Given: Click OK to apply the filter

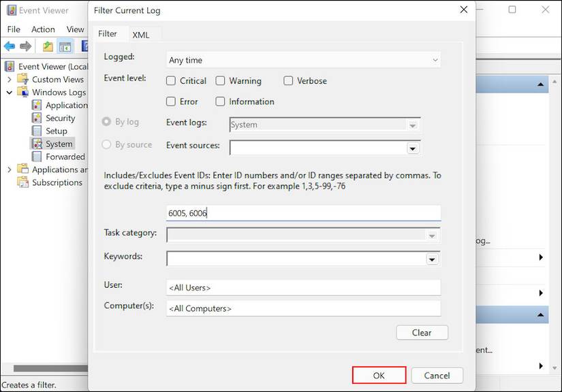Looking at the screenshot, I should pos(379,375).
